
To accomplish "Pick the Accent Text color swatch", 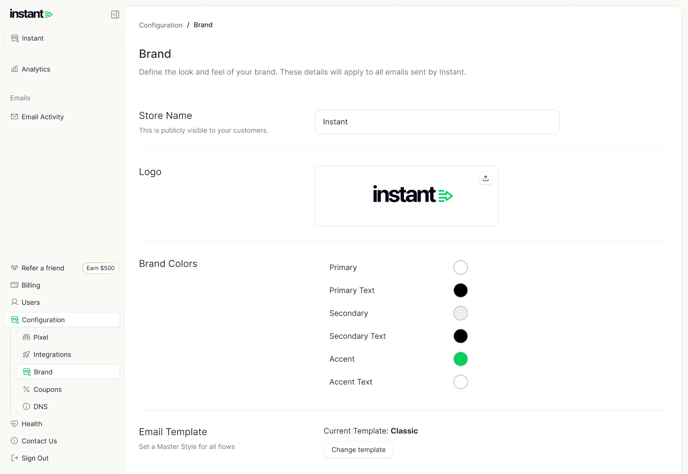I will click(460, 382).
